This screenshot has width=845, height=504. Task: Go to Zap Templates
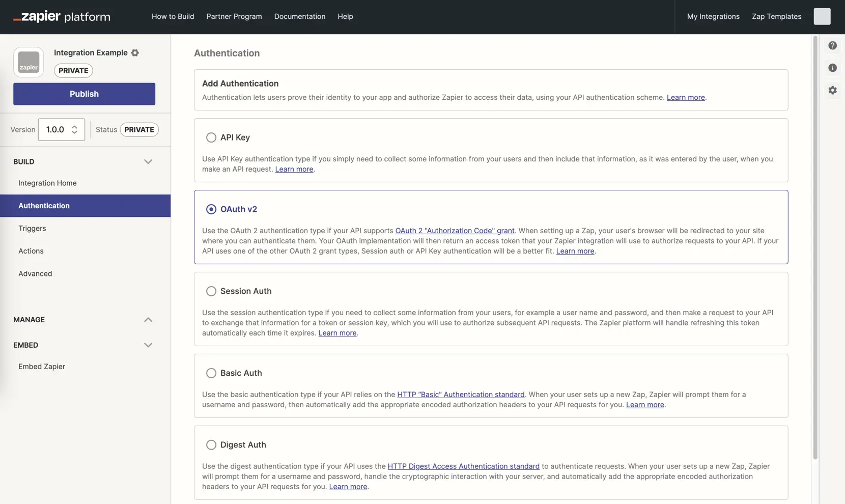(x=776, y=16)
